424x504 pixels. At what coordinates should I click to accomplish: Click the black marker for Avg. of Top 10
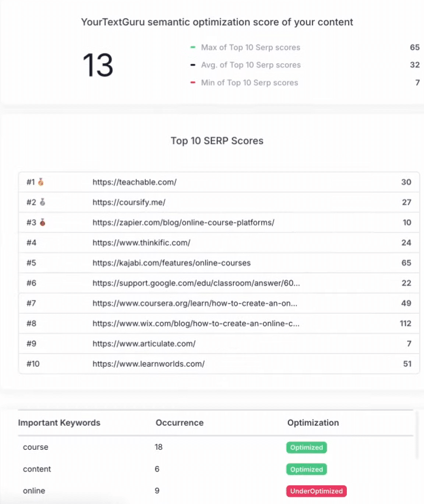tap(193, 65)
